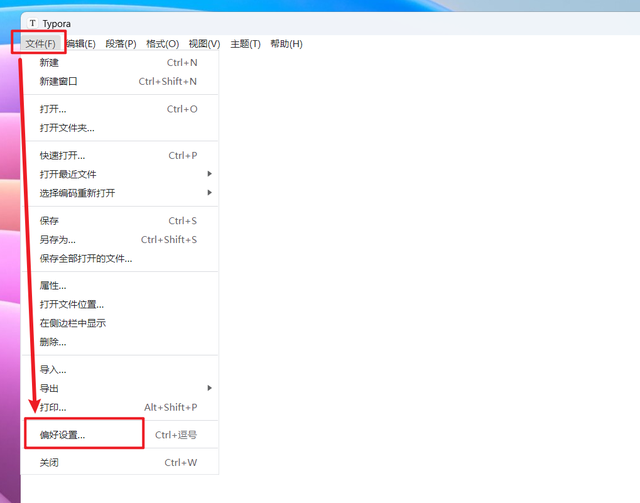Choose 删除... from the File menu
The height and width of the screenshot is (503, 640).
(120, 342)
